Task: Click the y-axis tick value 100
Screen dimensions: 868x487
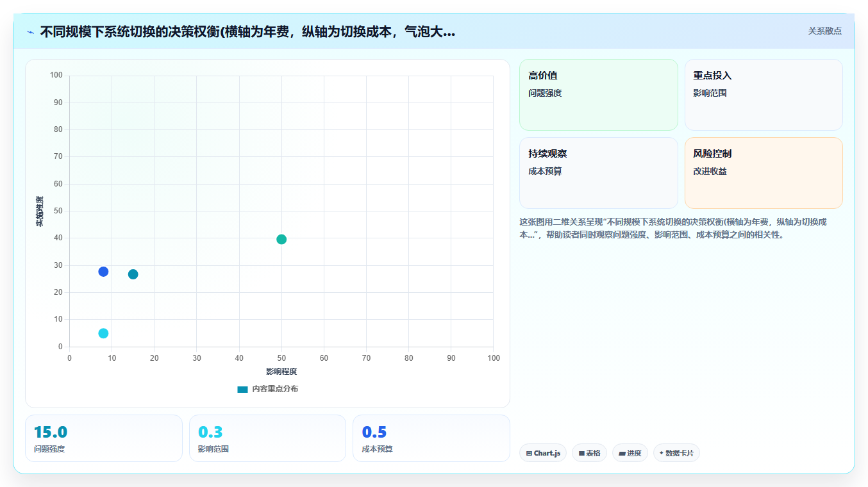Action: click(x=56, y=76)
